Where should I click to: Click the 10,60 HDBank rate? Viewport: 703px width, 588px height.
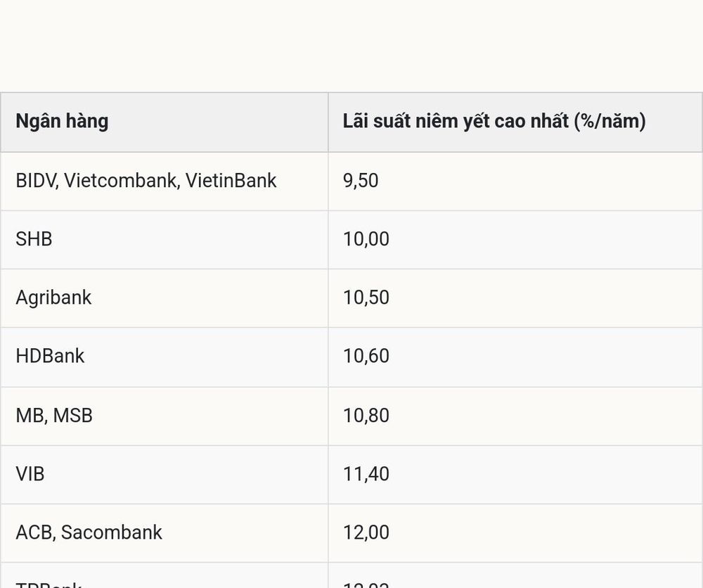click(366, 356)
